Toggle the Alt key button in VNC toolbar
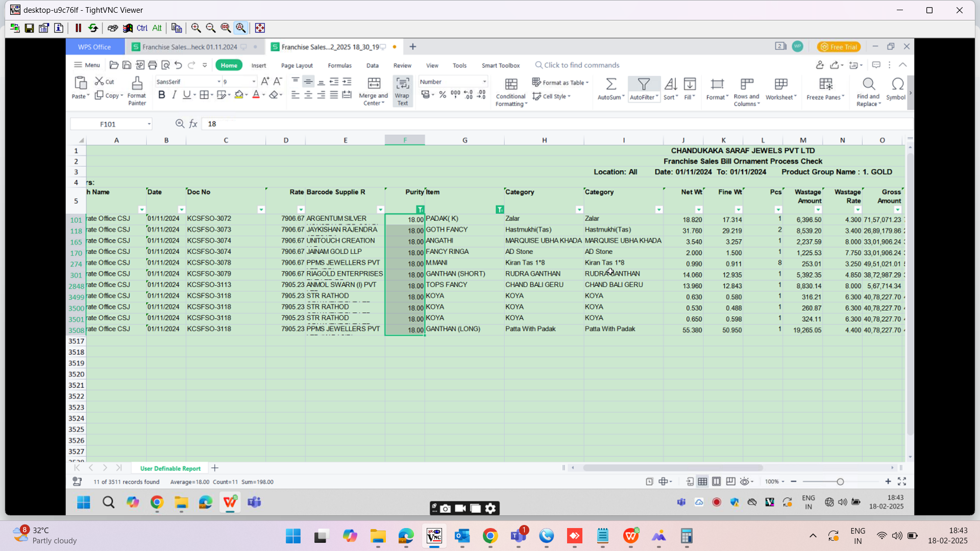 tap(157, 28)
